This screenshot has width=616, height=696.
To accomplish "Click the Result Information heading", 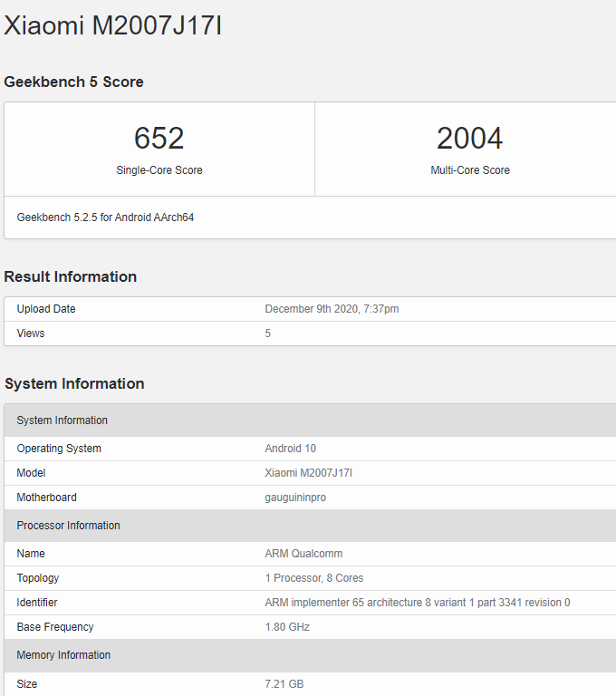I will point(71,276).
